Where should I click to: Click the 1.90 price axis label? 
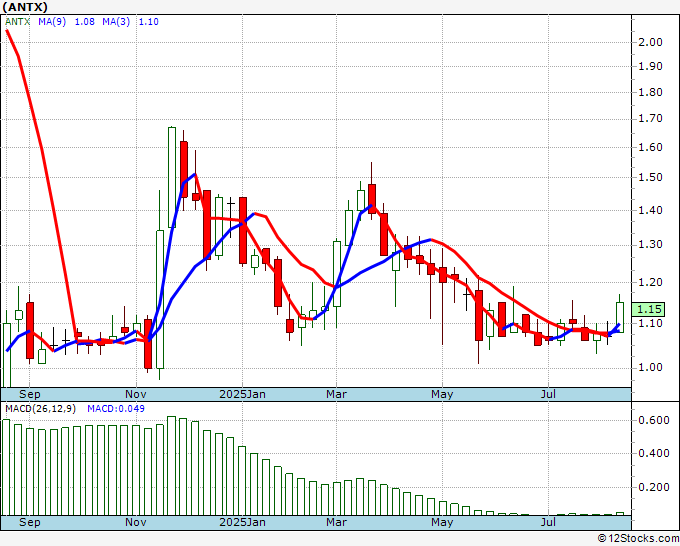[x=651, y=66]
